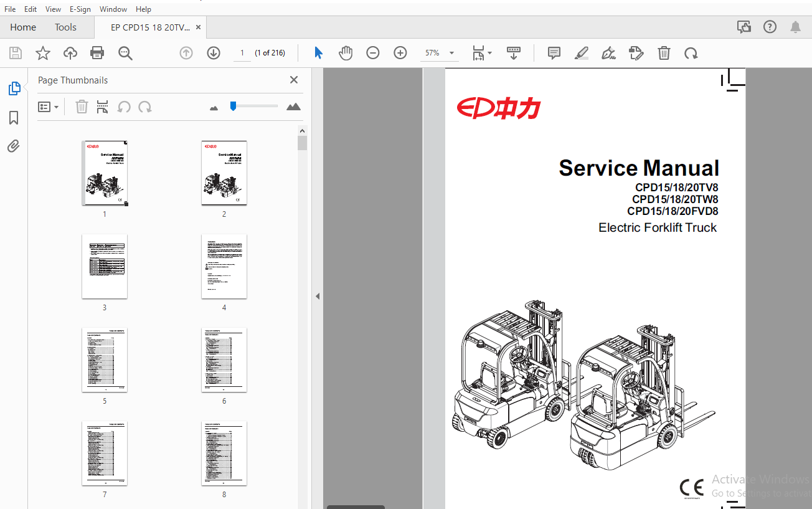812x509 pixels.
Task: Select the highlight text pen tool
Action: (582, 54)
